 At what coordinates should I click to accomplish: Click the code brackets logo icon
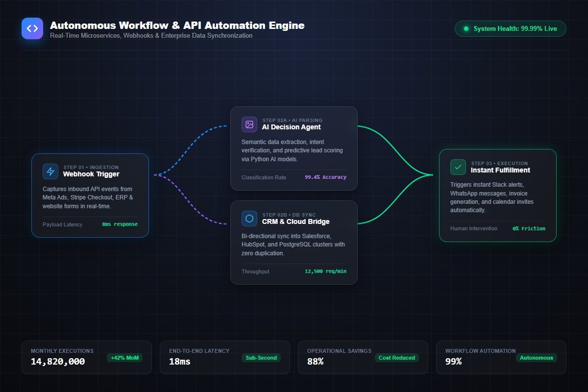click(32, 28)
